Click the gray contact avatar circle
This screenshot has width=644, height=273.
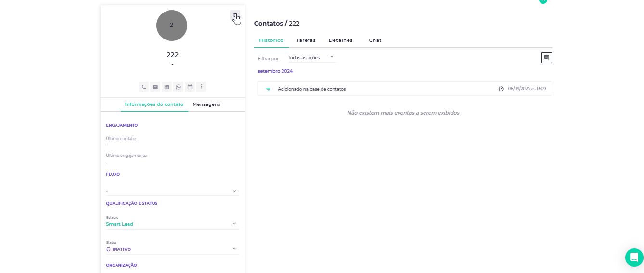172,25
